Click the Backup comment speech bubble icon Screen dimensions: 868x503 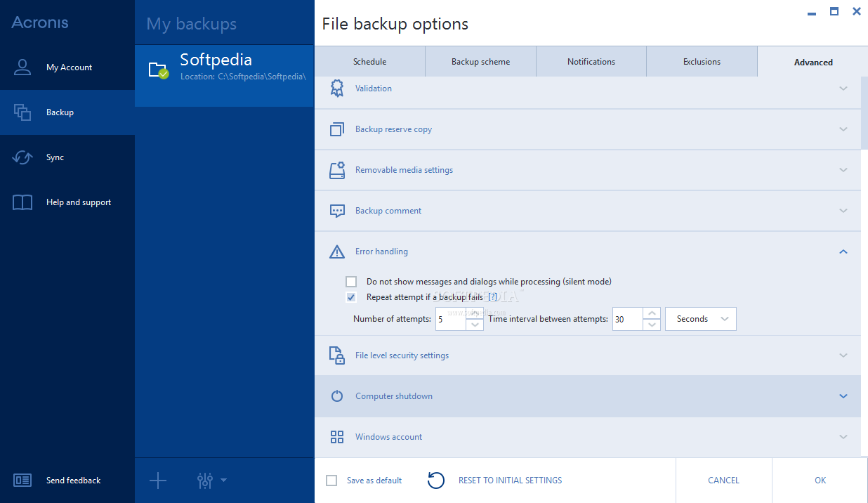pyautogui.click(x=337, y=211)
